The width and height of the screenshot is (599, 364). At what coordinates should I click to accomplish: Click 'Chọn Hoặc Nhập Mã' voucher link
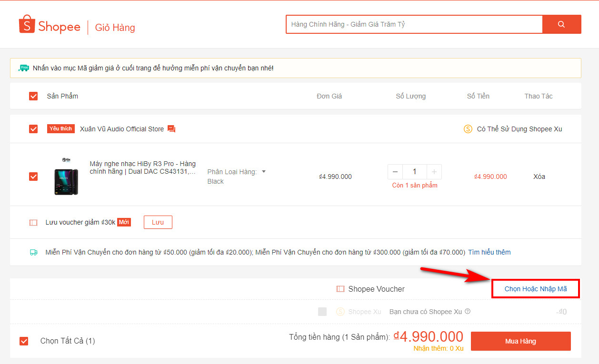[536, 289]
